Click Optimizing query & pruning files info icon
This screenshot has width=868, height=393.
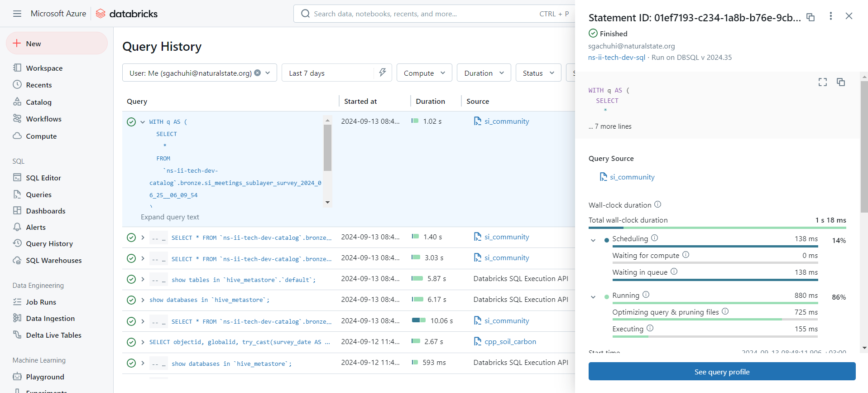pos(725,311)
